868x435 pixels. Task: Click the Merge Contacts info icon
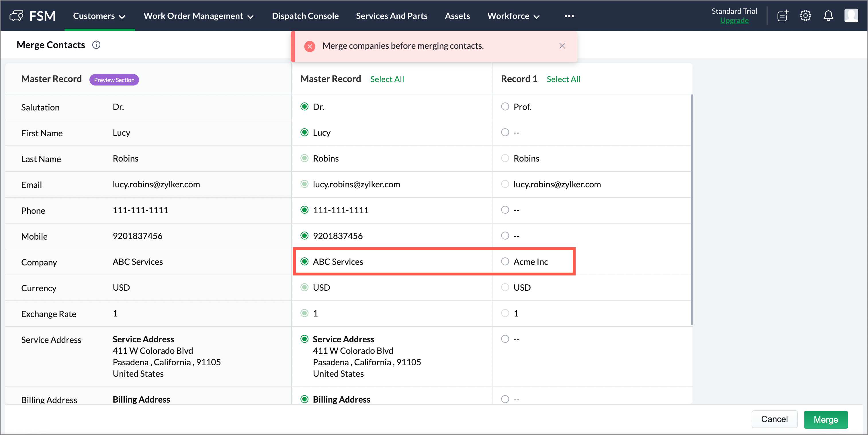click(x=96, y=45)
